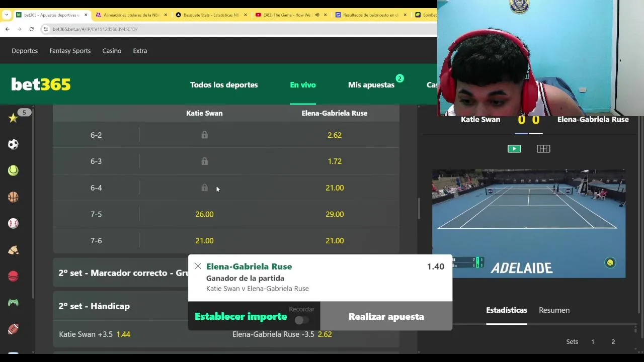The width and height of the screenshot is (644, 362).
Task: Select 6-3 Elena-Gabriela Ruse odds 1.72
Action: click(335, 161)
